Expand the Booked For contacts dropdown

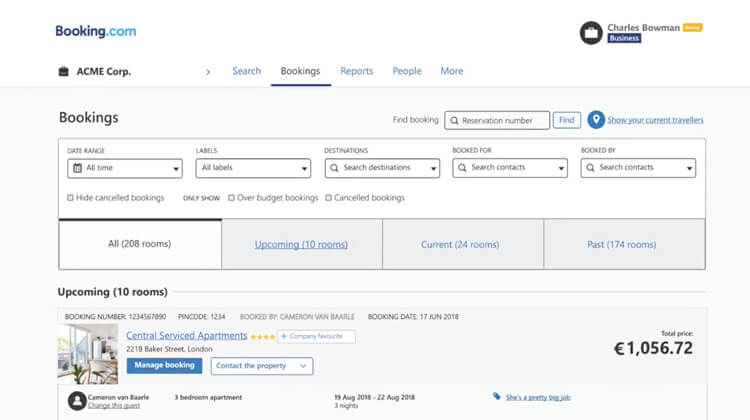(x=509, y=168)
